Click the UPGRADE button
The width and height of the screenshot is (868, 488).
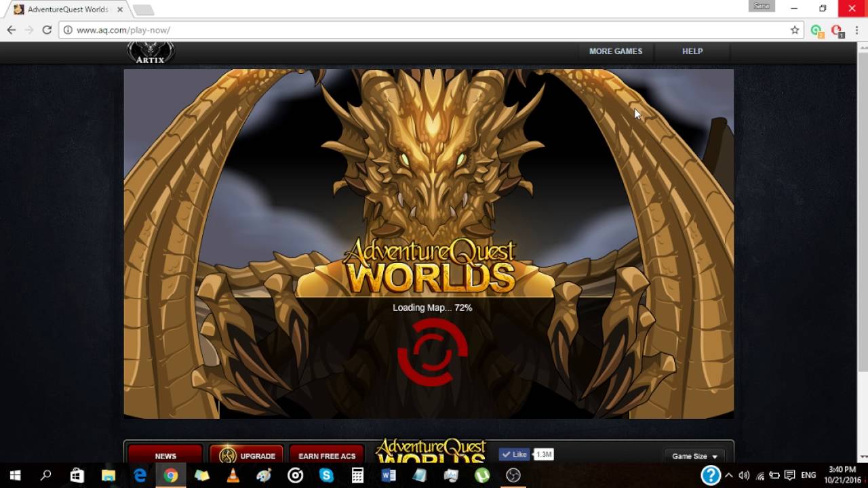pos(247,455)
